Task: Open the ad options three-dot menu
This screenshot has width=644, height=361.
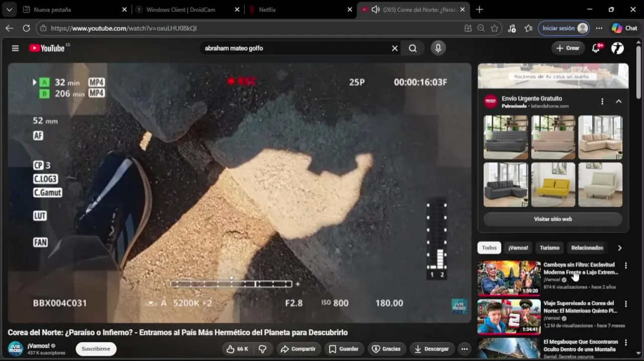Action: [602, 101]
